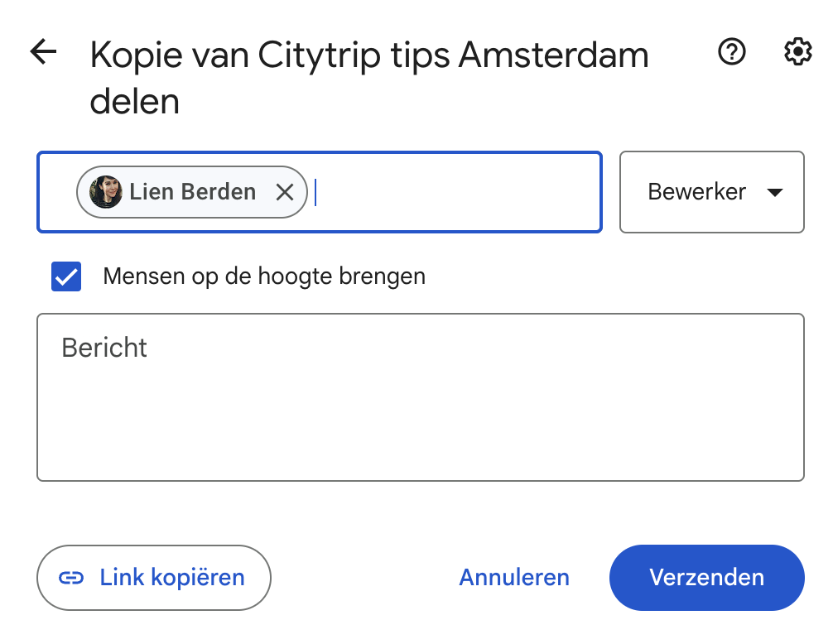833x644 pixels.
Task: Focus the Bericht message text area
Action: [421, 397]
